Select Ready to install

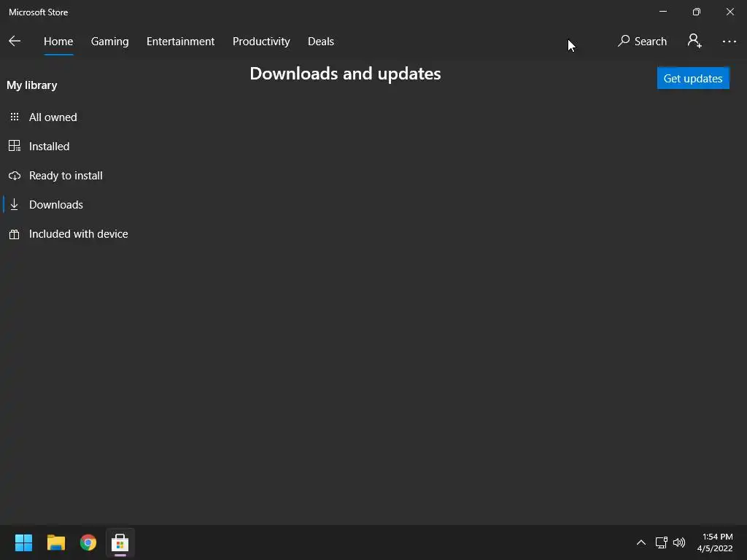66,176
